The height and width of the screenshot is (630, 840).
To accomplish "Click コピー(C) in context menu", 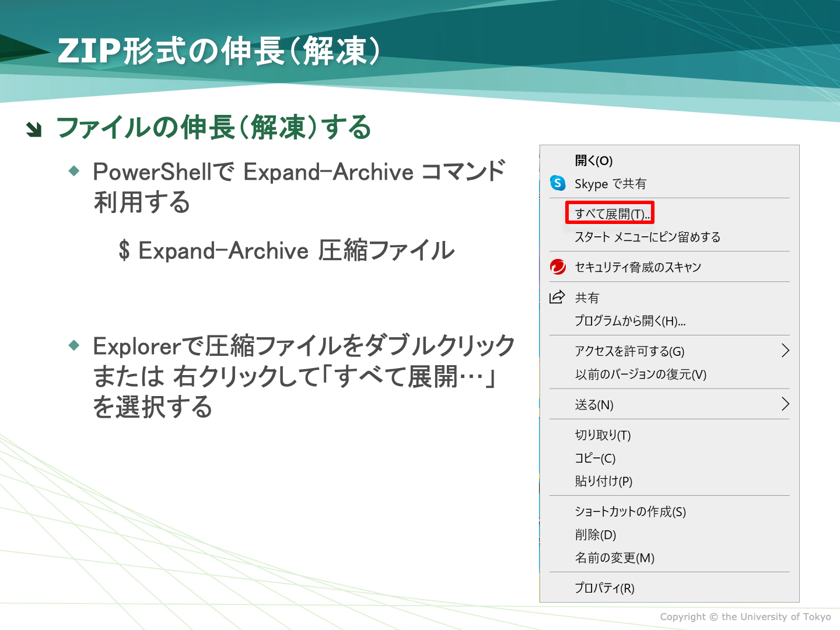I will 595,459.
